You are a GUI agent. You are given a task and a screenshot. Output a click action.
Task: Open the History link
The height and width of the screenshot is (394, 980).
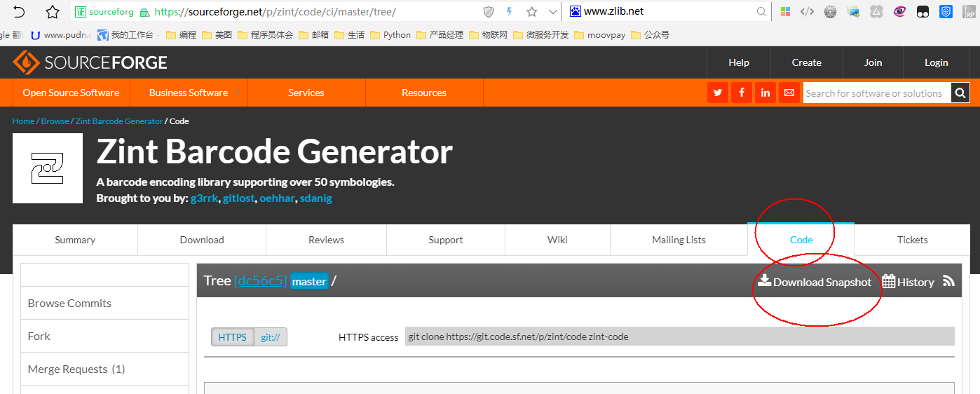[908, 282]
